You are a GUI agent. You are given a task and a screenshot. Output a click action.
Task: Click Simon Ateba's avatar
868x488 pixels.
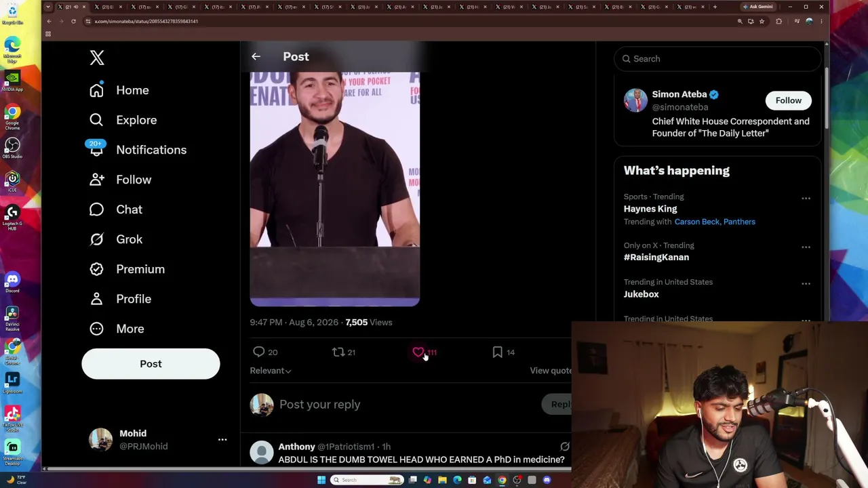(635, 100)
